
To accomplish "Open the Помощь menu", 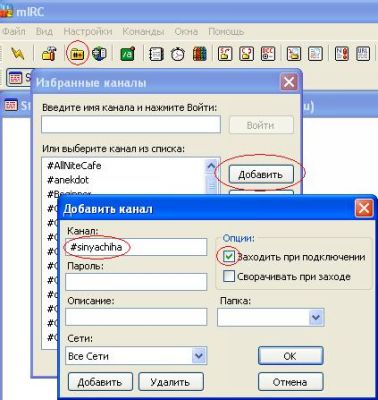I will pyautogui.click(x=226, y=32).
